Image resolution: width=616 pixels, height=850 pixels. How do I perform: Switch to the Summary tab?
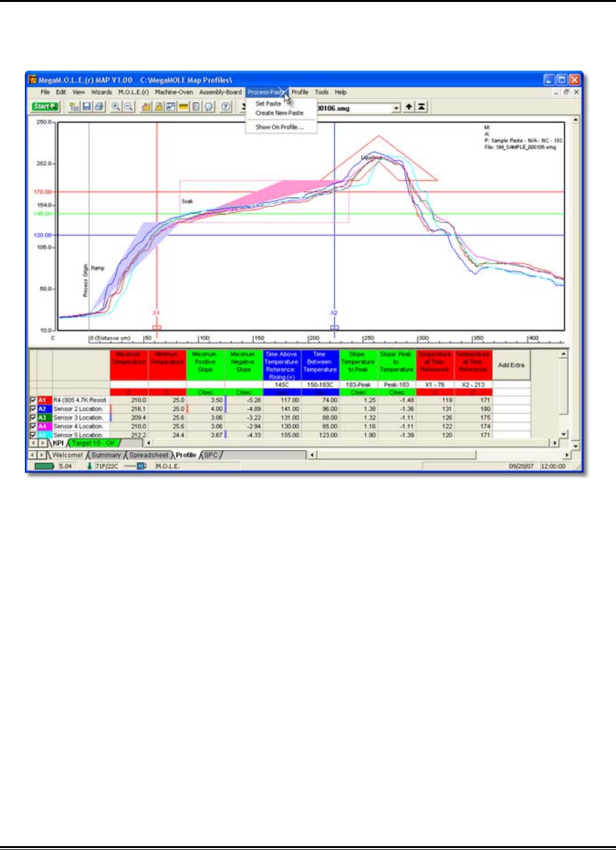[x=106, y=455]
